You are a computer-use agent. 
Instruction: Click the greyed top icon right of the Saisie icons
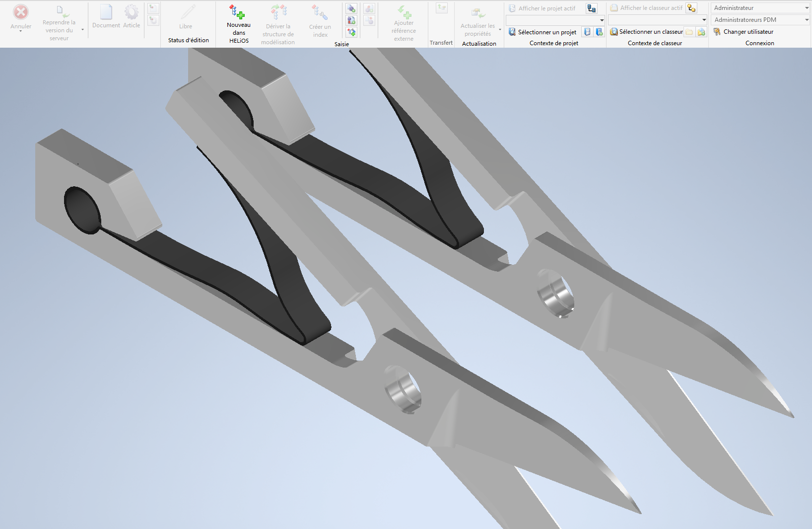(x=369, y=9)
